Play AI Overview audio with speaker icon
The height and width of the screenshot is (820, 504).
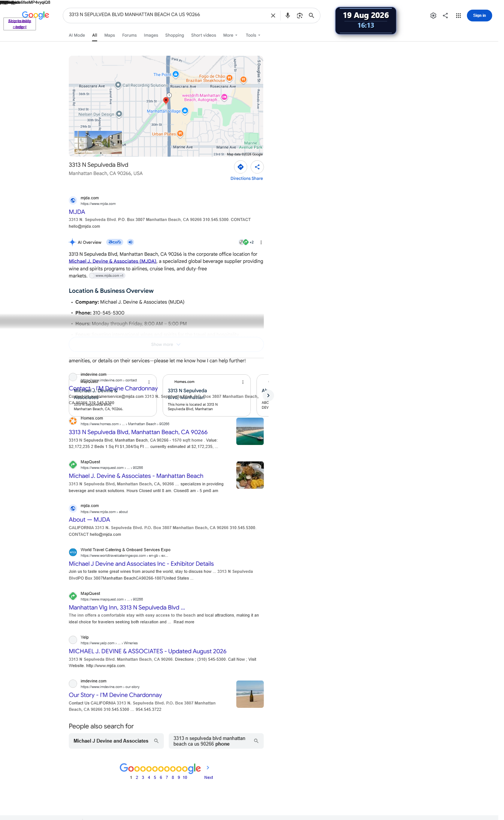click(130, 242)
